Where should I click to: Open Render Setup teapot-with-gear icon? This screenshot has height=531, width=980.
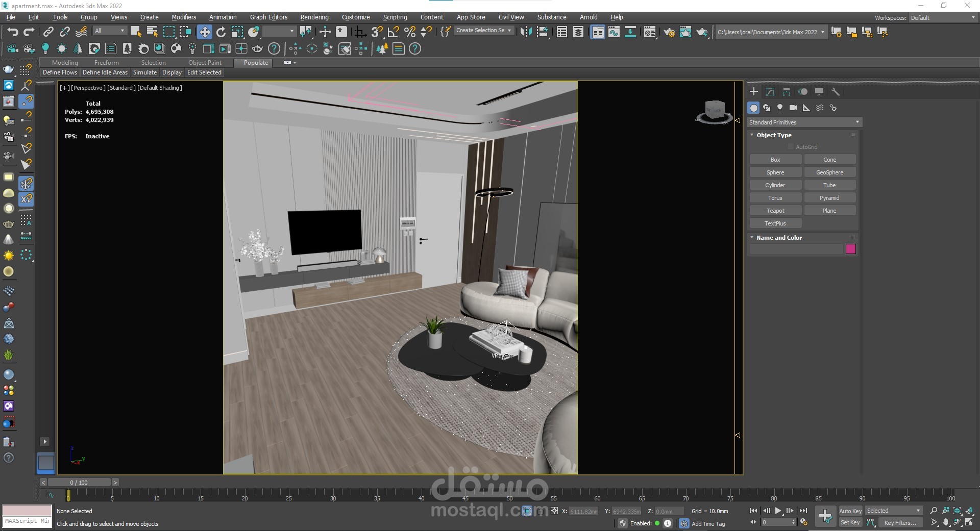(x=669, y=32)
